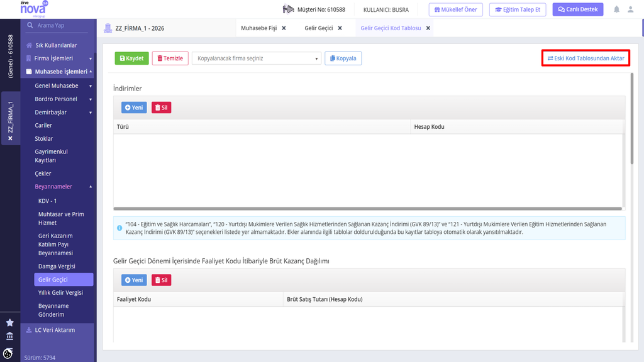Close the Gelir Geçici Kod Tablosu tab
The image size is (644, 362).
[428, 28]
